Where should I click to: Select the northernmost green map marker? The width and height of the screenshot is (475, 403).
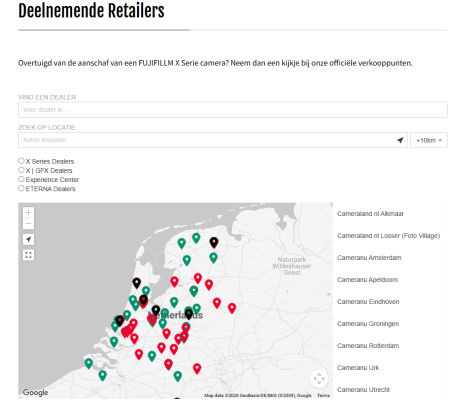[196, 238]
